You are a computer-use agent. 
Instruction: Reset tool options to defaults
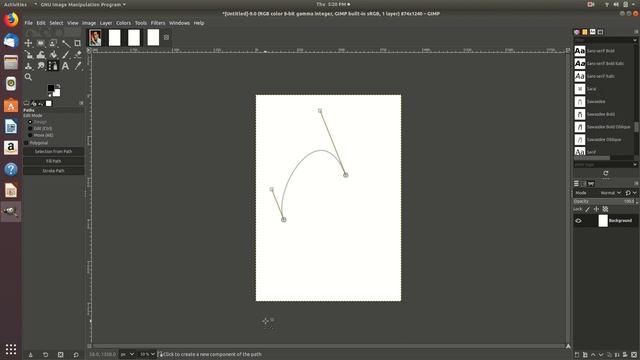76,355
